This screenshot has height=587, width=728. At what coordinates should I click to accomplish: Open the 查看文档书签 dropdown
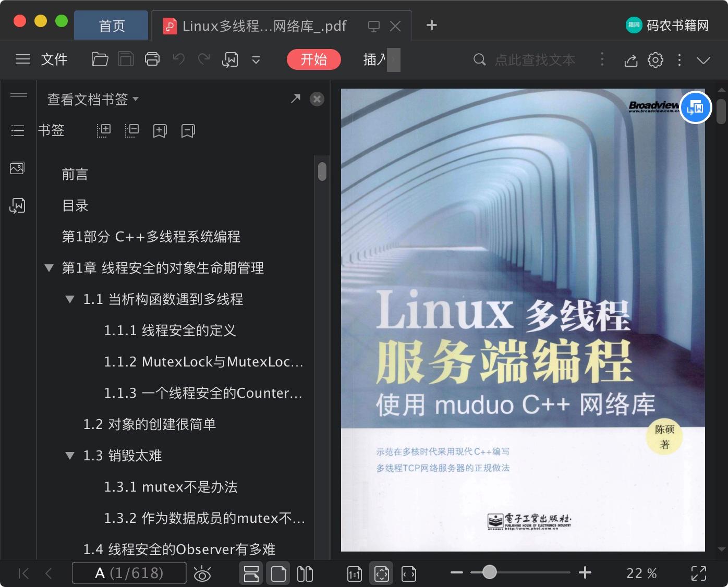[x=93, y=99]
